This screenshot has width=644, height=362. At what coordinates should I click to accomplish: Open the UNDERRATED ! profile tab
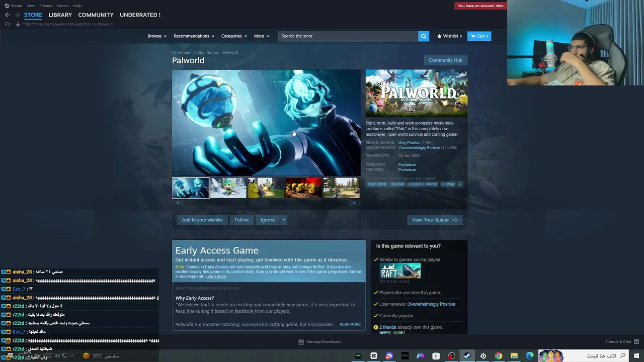pyautogui.click(x=140, y=15)
